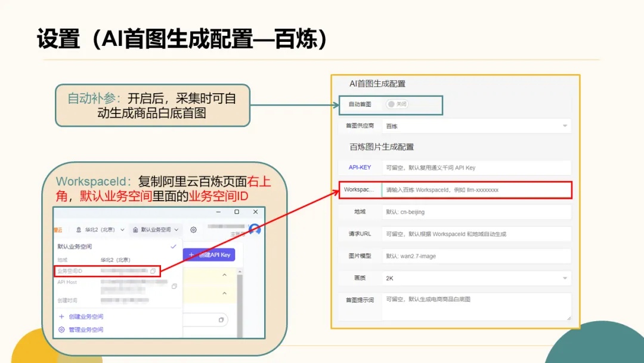Click the 百炼图片生成配置 section heading
Viewport: 644px width, 363px height.
coord(382,147)
